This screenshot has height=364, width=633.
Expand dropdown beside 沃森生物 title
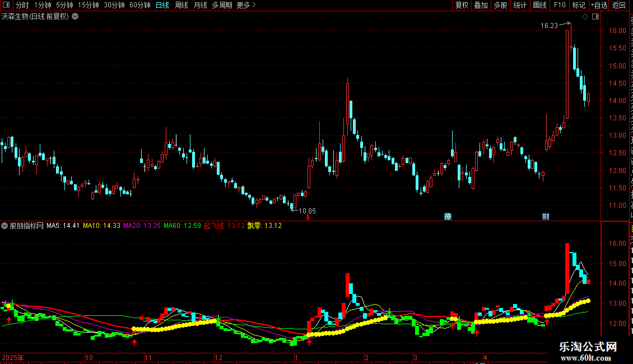coord(75,17)
